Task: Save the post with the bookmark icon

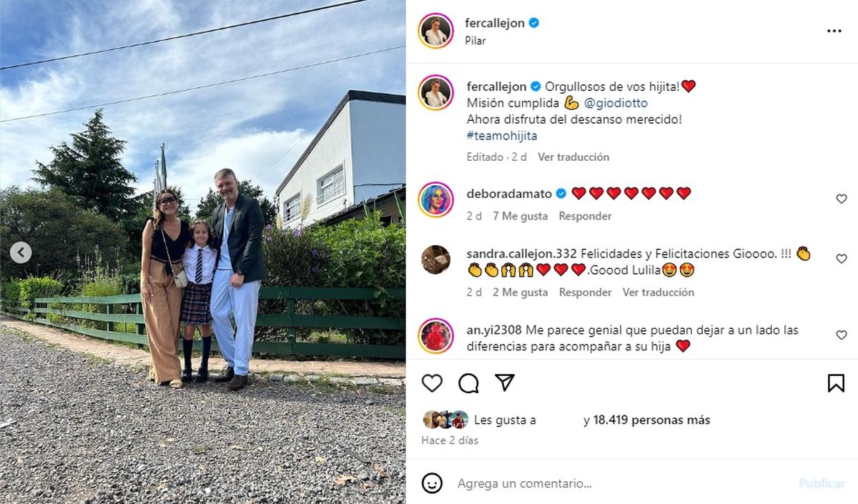Action: (836, 383)
